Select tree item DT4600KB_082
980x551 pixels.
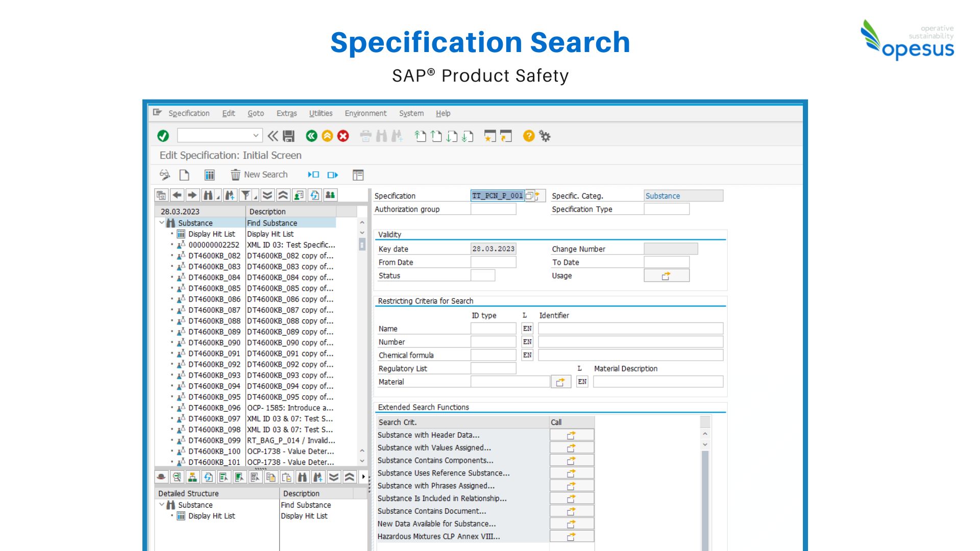point(213,256)
